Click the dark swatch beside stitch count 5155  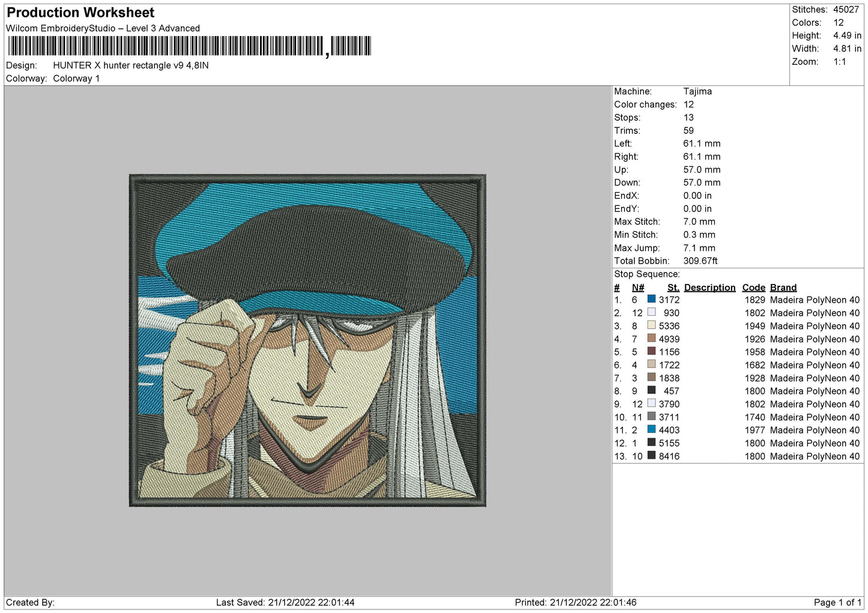coord(651,442)
